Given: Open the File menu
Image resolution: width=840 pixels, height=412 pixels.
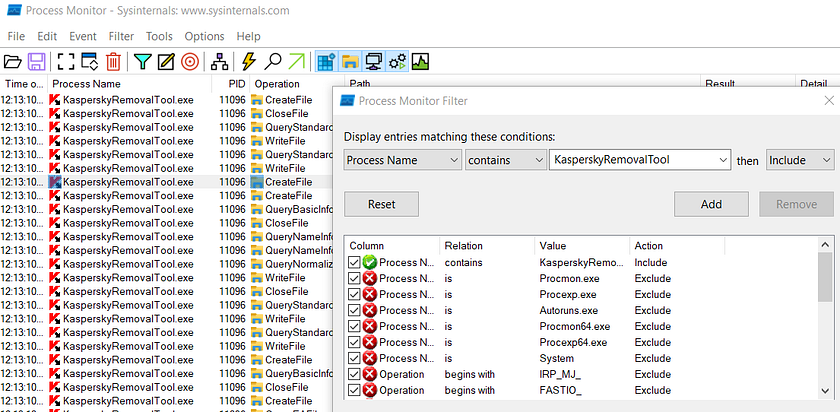Looking at the screenshot, I should click(x=16, y=36).
